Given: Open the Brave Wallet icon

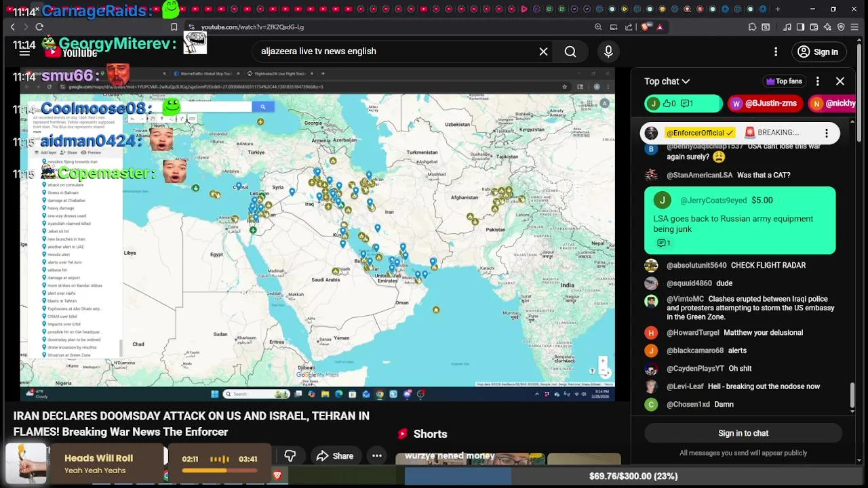Looking at the screenshot, I should [814, 27].
